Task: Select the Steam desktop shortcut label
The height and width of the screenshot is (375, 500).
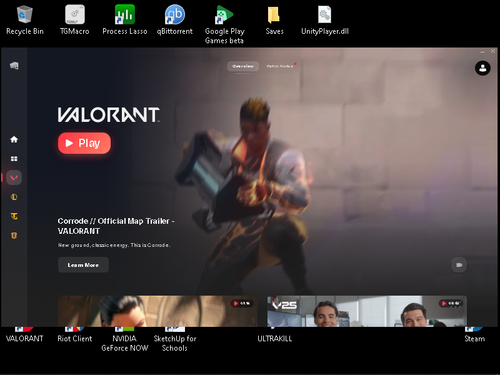Action: pyautogui.click(x=475, y=338)
